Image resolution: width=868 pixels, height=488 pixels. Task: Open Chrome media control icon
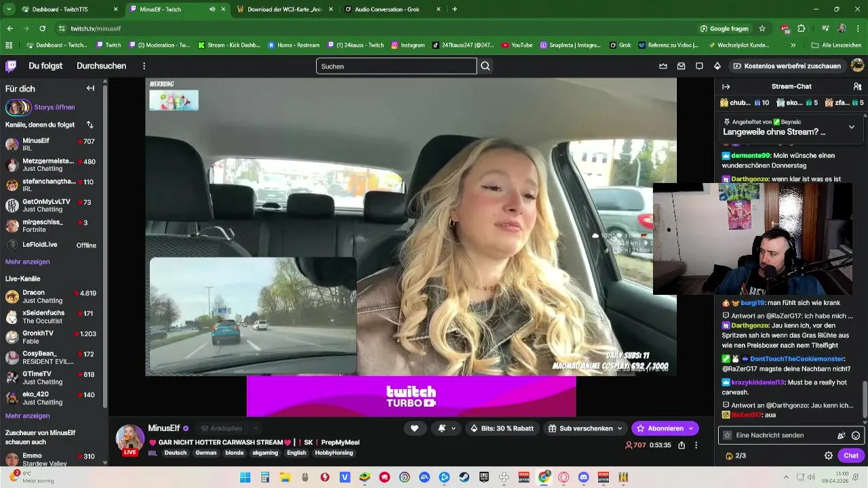click(825, 28)
